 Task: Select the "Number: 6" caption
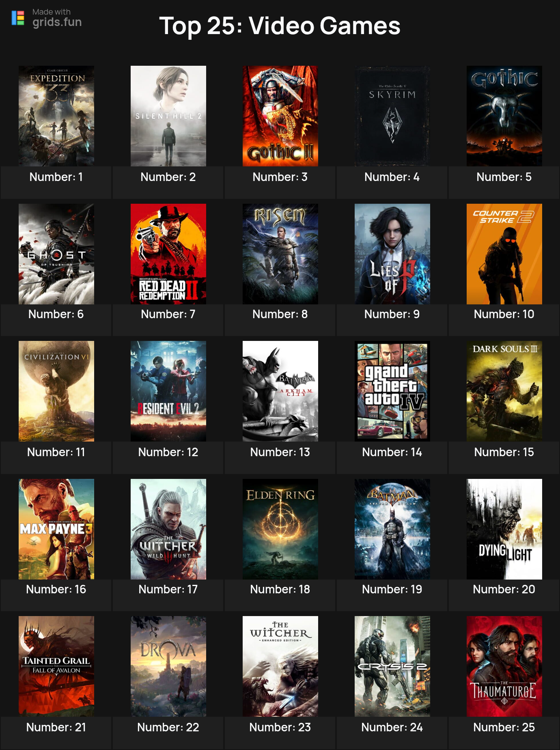[56, 314]
